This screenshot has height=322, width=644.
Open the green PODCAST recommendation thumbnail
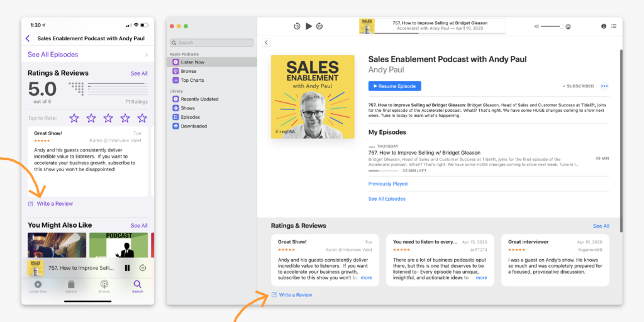coord(119,245)
